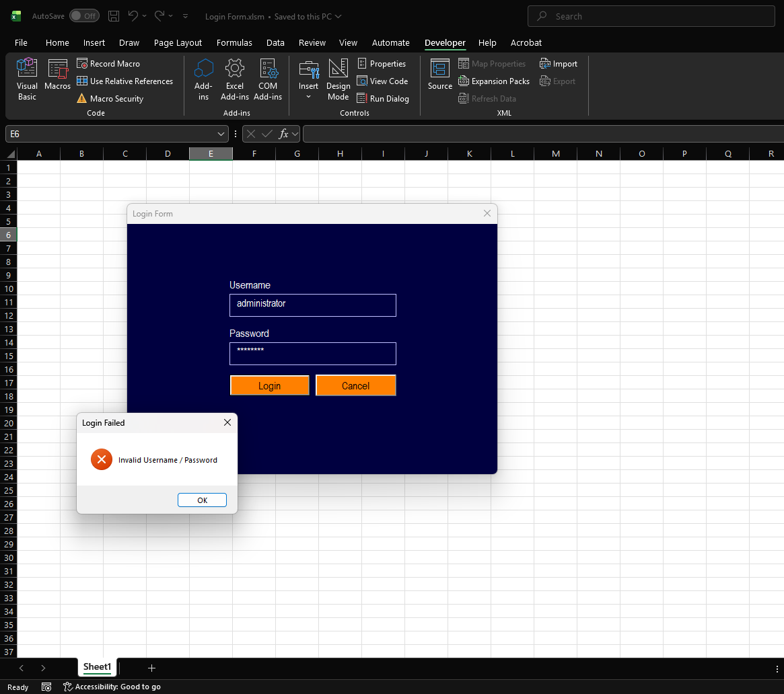Toggle AutoSave off switch
This screenshot has height=694, width=784.
pos(84,15)
